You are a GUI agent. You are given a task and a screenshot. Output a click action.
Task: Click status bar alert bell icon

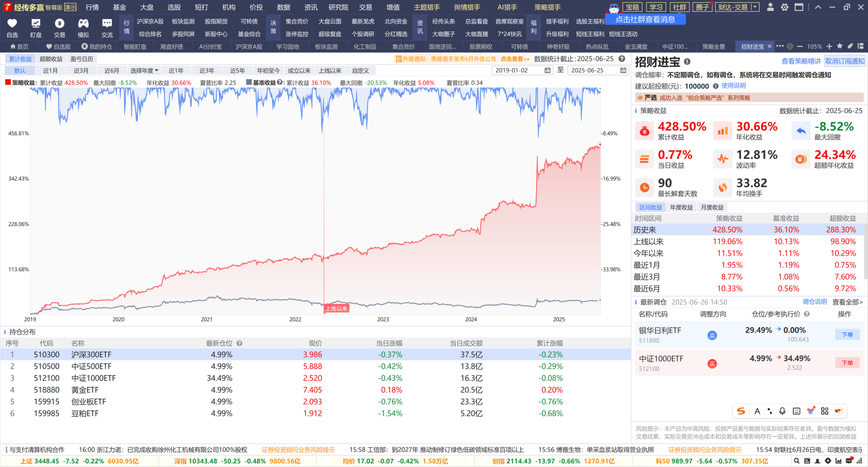817,461
